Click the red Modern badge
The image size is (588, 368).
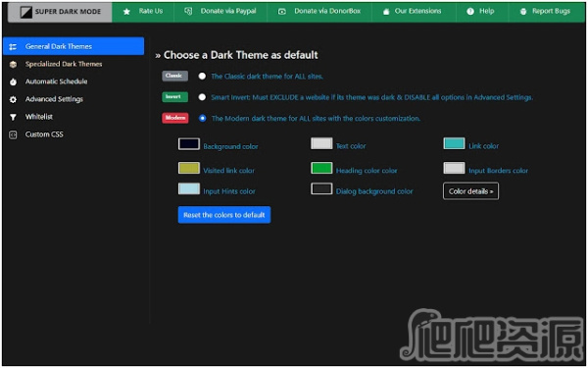175,118
